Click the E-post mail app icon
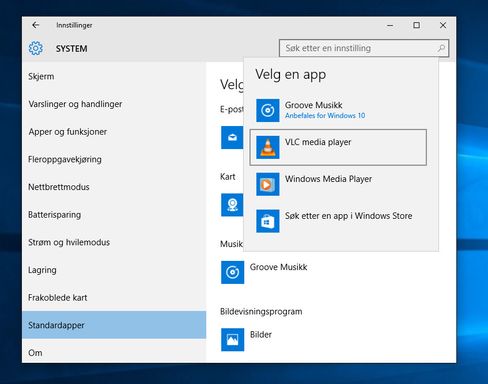 click(x=232, y=137)
